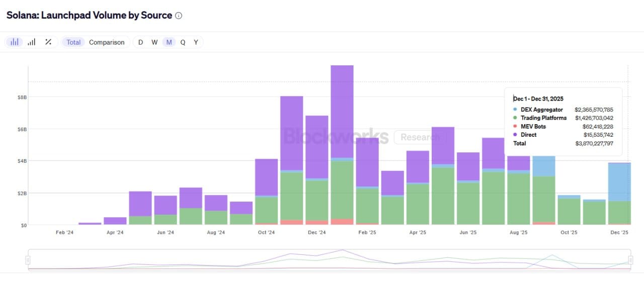The height and width of the screenshot is (286, 644).
Task: Switch to Comparison mode
Action: [x=107, y=42]
